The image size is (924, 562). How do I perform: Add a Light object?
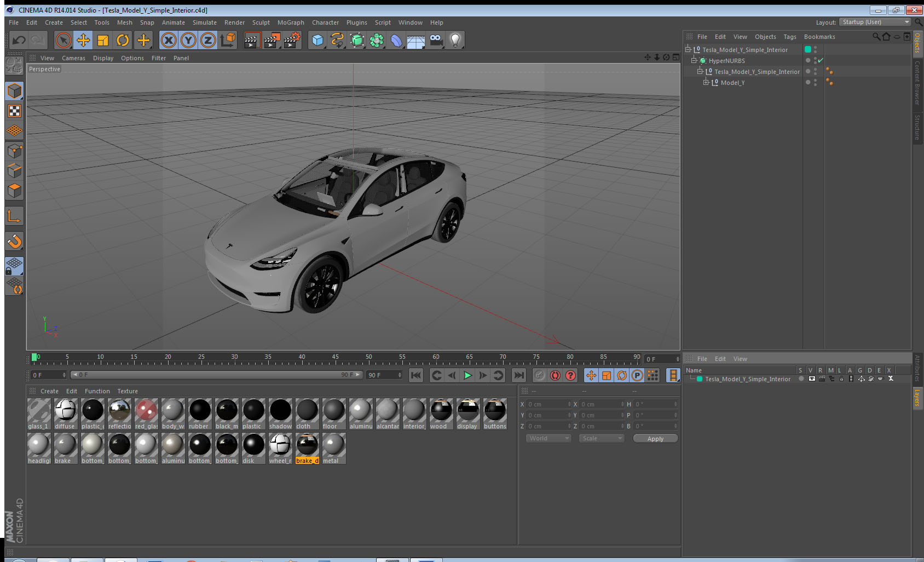[455, 40]
